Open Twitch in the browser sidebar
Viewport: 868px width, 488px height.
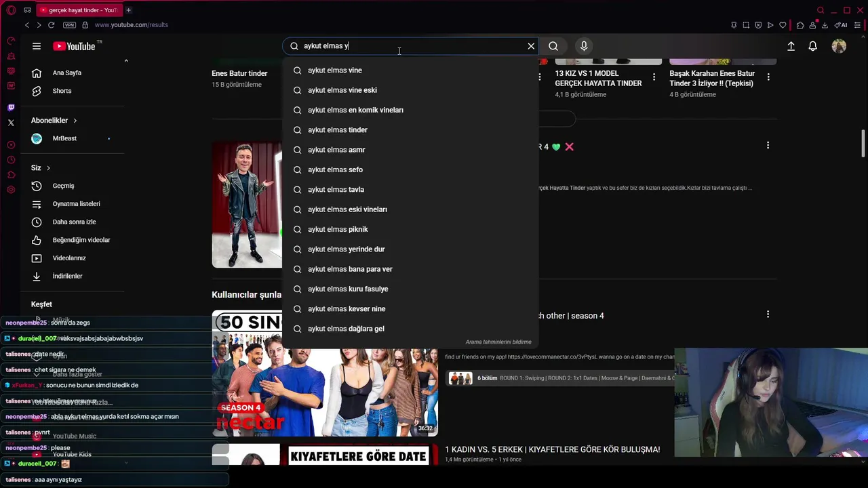11,107
